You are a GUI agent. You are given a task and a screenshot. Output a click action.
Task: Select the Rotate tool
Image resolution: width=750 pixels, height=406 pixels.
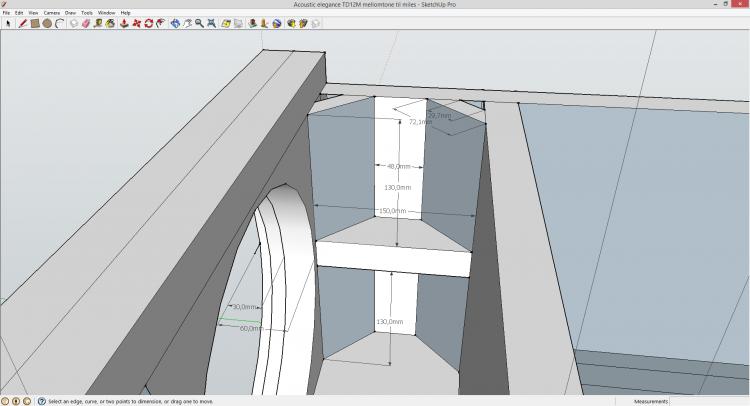149,23
